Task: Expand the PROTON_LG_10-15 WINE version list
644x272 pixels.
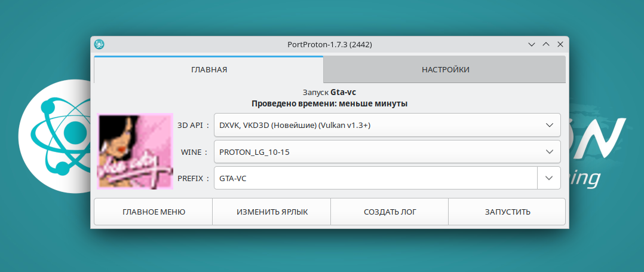Action: pos(382,152)
